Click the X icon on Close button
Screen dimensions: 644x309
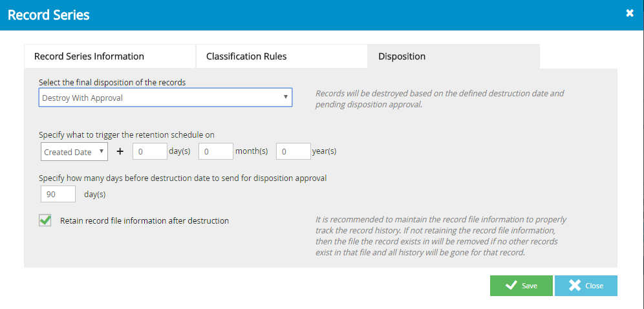(575, 286)
